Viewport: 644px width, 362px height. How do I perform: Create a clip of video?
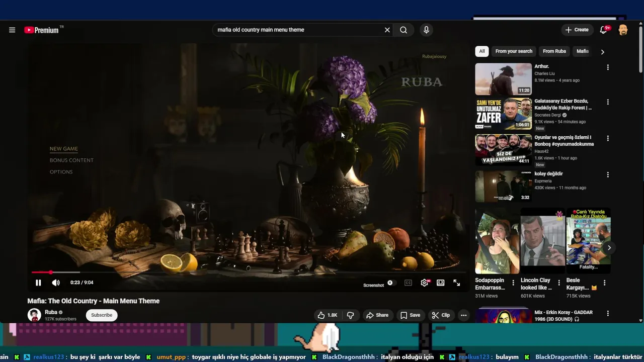(441, 315)
